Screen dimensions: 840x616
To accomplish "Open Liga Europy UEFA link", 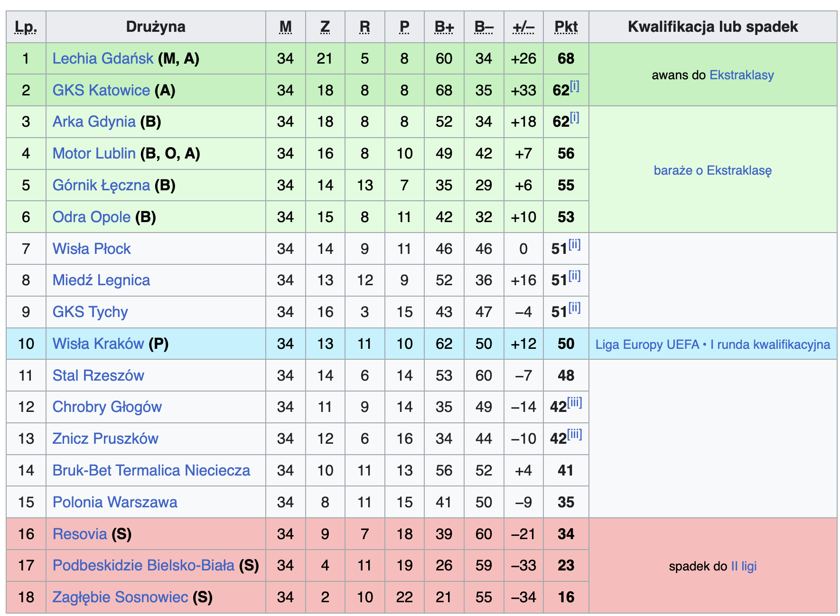I will 647,345.
